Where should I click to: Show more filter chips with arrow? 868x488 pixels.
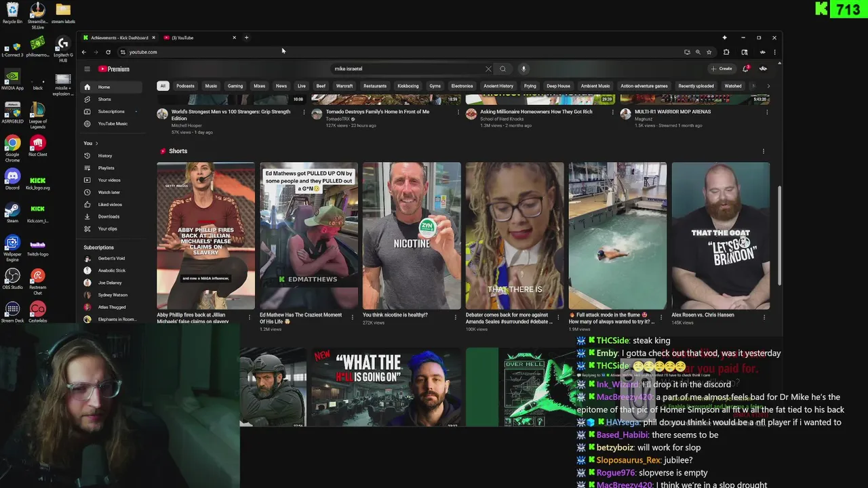[768, 86]
